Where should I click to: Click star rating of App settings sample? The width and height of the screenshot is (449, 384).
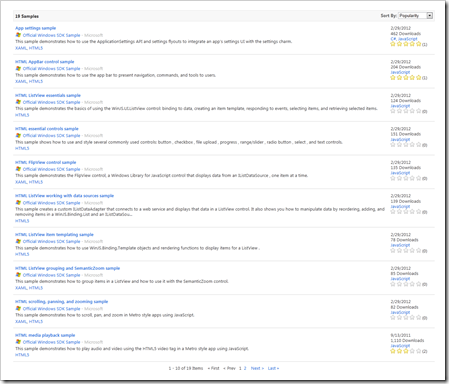coord(406,44)
